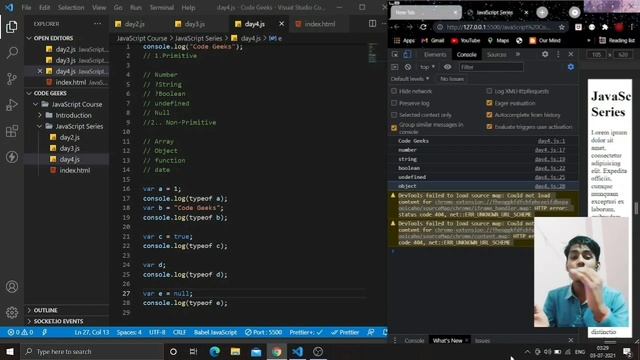Open the Thunder Client lightning icon
Image resolution: width=640 pixels, height=360 pixels.
click(x=12, y=157)
